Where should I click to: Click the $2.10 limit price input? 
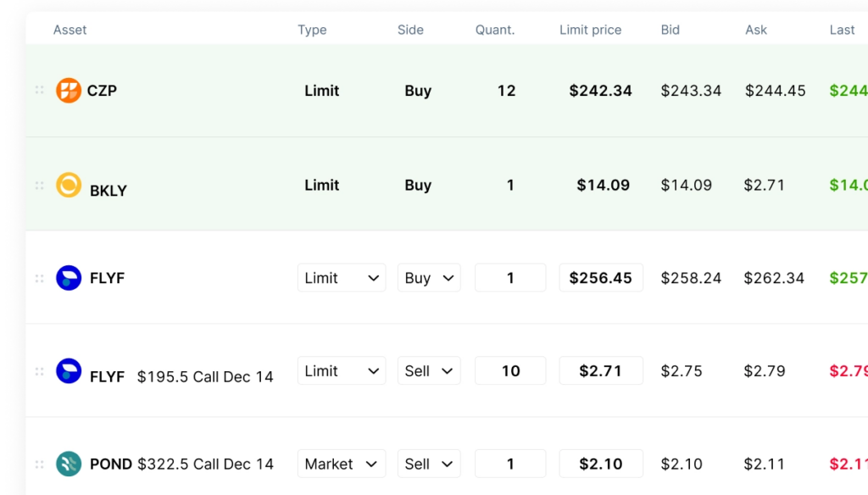pos(600,464)
